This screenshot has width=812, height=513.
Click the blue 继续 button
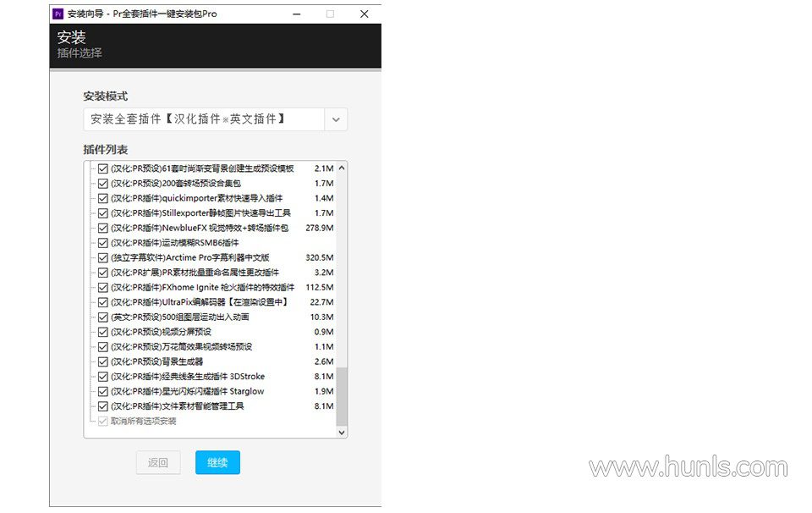click(217, 463)
